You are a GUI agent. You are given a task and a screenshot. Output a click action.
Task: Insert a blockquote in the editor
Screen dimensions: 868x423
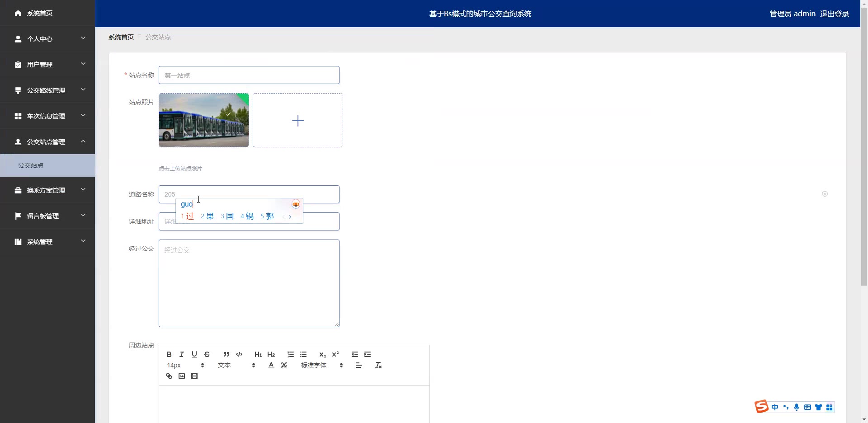coord(226,354)
